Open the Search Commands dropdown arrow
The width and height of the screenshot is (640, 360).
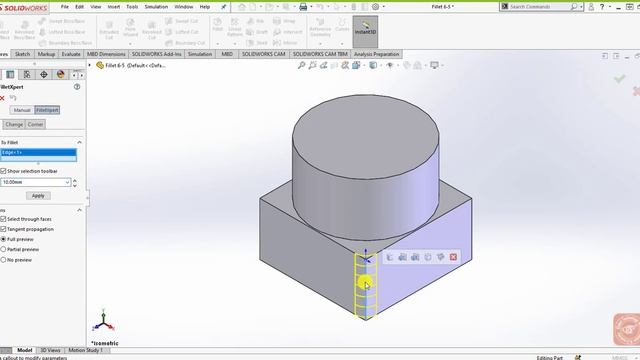[581, 7]
